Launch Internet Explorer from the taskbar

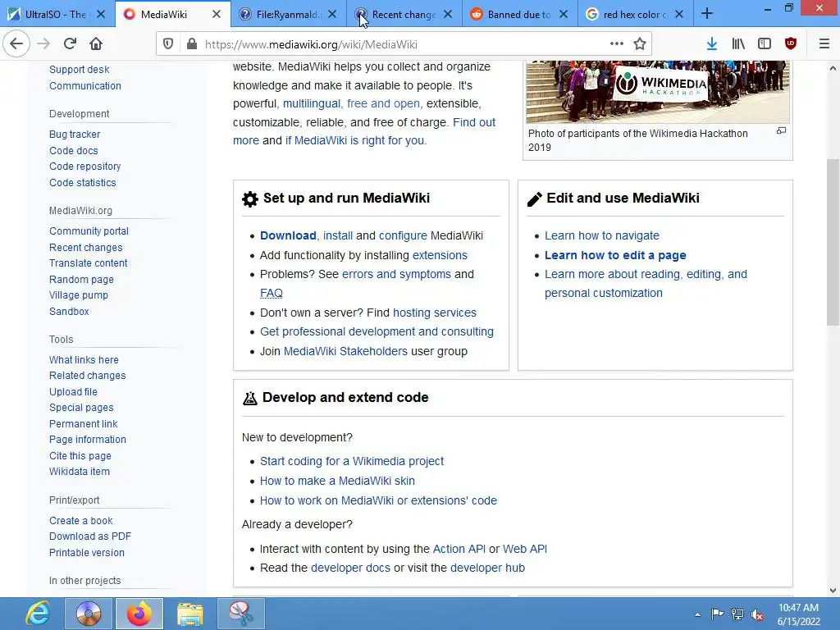tap(37, 614)
